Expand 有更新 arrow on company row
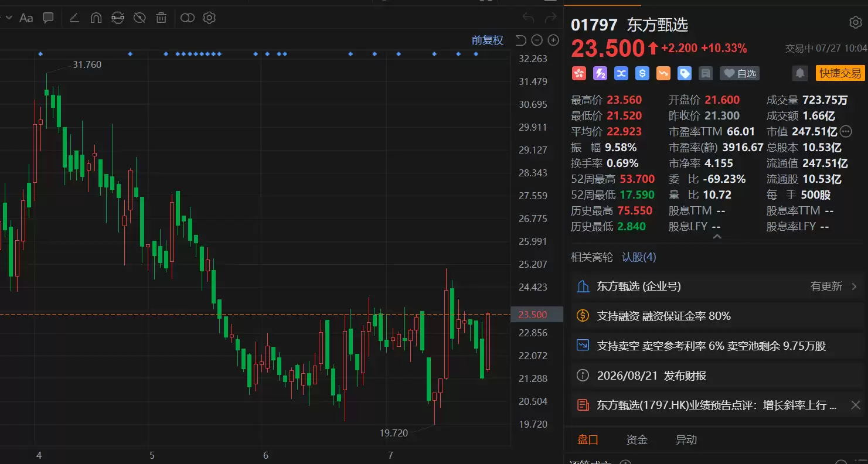This screenshot has width=868, height=464. [853, 286]
